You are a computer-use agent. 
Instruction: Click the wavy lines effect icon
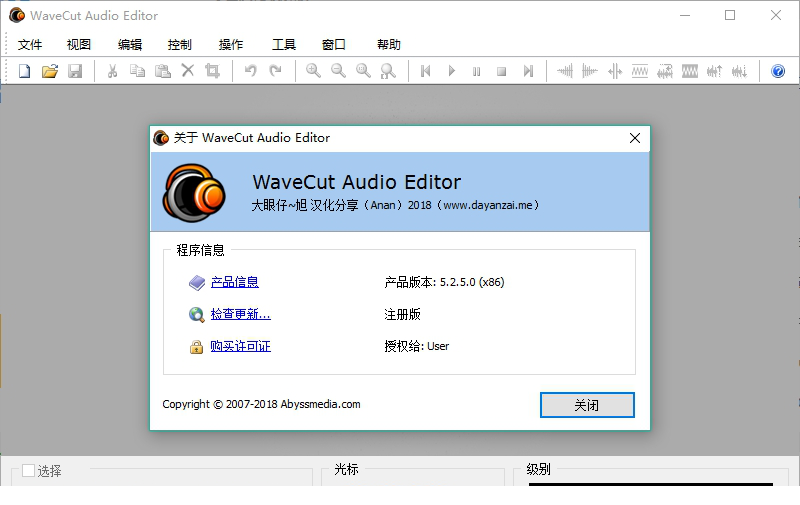point(640,71)
